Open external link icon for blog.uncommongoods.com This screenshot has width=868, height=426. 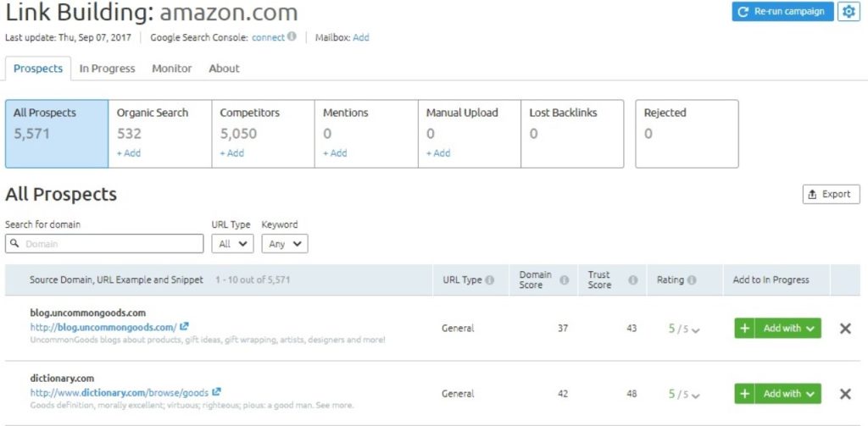pyautogui.click(x=184, y=326)
